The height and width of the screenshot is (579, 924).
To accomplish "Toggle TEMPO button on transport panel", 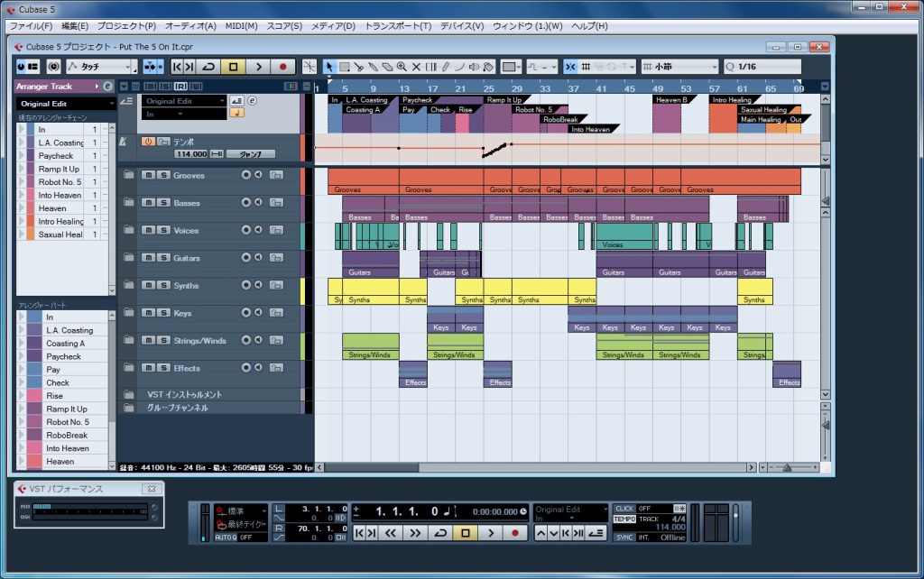I will [624, 519].
